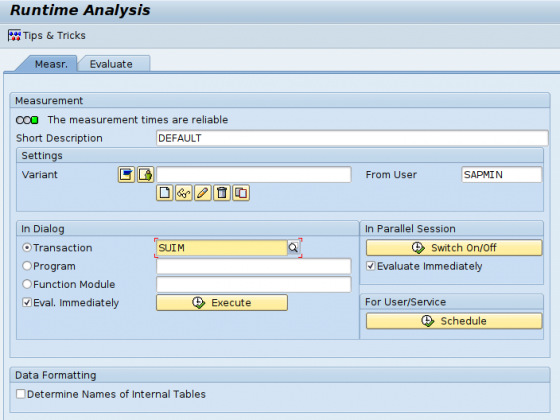
Task: Enable Determine Names of Internal Tables
Action: click(21, 394)
